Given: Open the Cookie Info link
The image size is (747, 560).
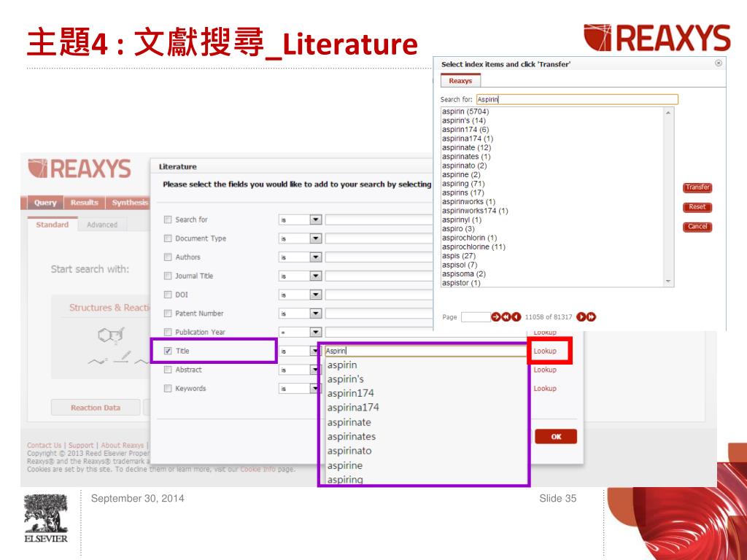Looking at the screenshot, I should coord(258,469).
